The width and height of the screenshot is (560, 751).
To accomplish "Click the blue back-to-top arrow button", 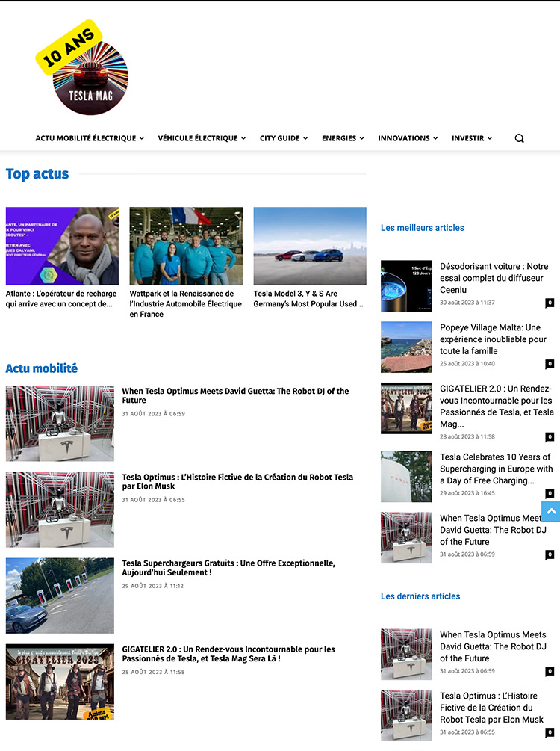I will pos(551,512).
